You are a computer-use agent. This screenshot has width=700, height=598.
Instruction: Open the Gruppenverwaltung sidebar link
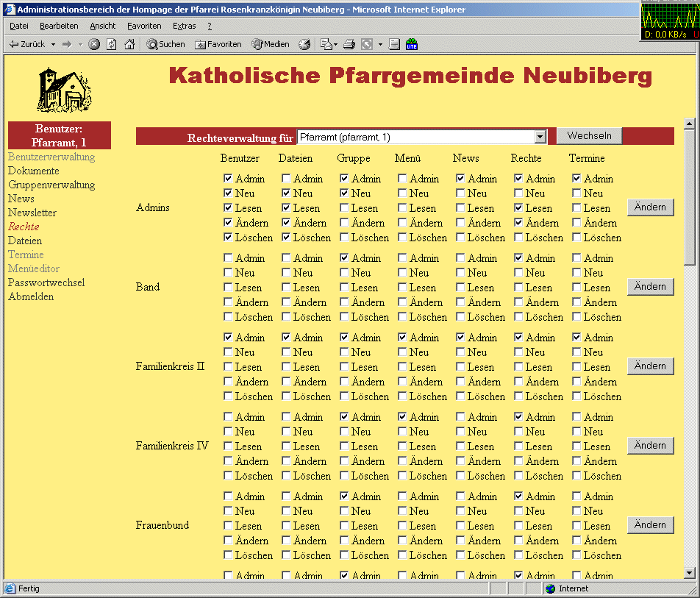pos(51,185)
